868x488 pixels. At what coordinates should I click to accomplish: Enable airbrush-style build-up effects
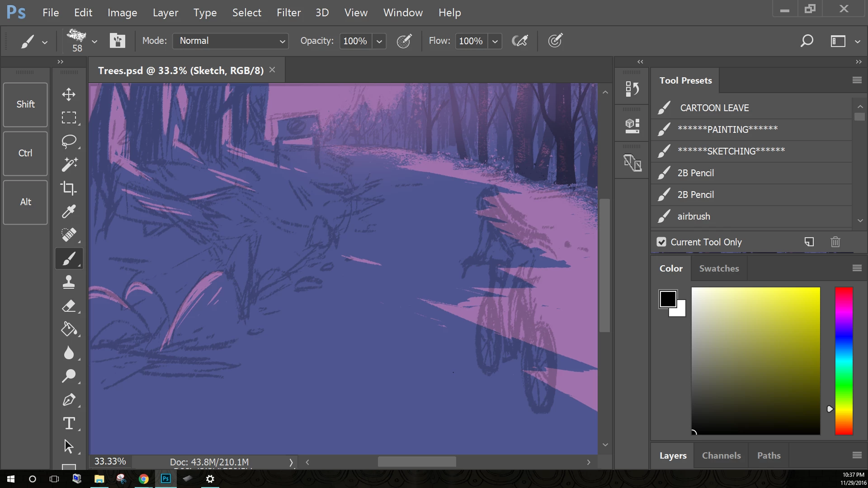pyautogui.click(x=520, y=41)
